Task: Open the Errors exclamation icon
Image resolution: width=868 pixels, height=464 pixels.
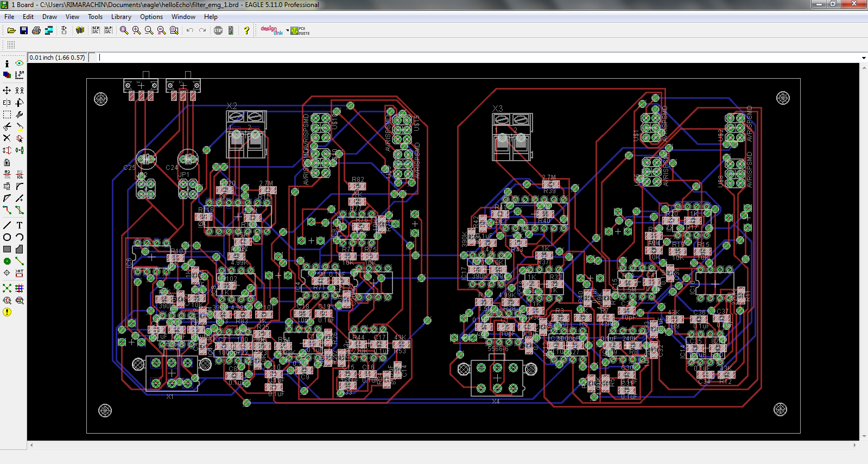Action: [x=7, y=312]
